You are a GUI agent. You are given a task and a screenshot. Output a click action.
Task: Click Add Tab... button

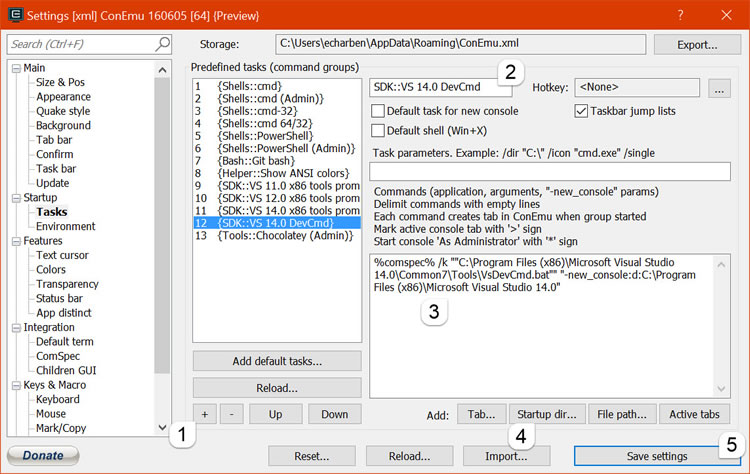pyautogui.click(x=482, y=414)
